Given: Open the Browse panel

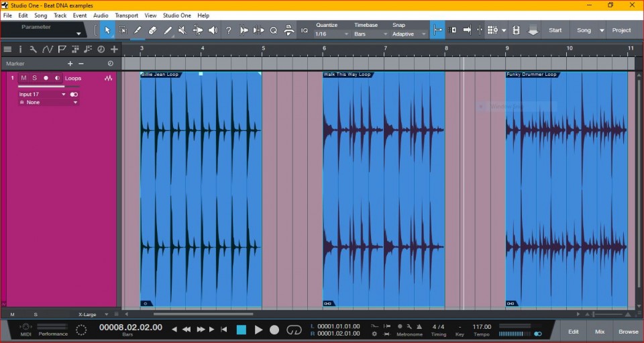Looking at the screenshot, I should (629, 331).
